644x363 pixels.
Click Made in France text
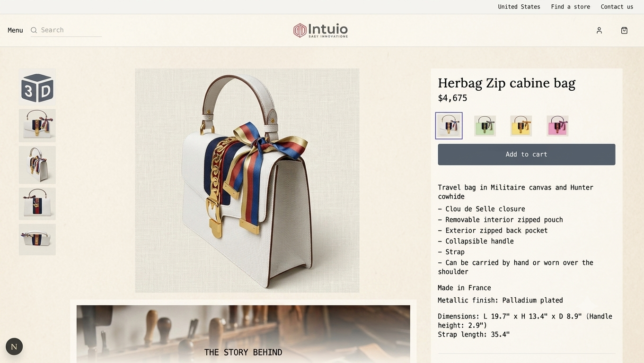(464, 288)
